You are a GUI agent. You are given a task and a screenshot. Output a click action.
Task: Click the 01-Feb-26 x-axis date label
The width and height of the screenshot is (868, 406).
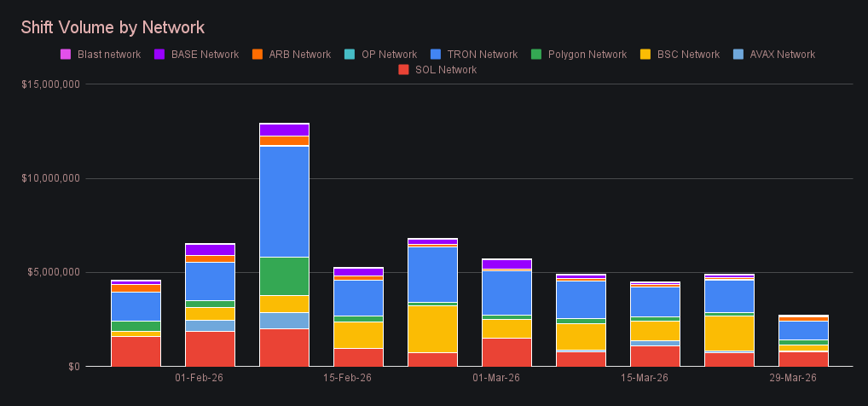199,378
